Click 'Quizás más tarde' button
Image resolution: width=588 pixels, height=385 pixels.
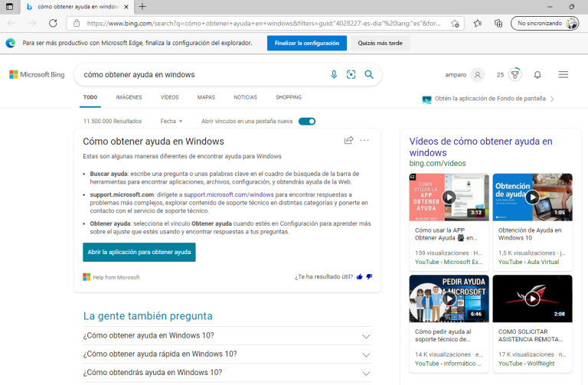click(x=380, y=43)
